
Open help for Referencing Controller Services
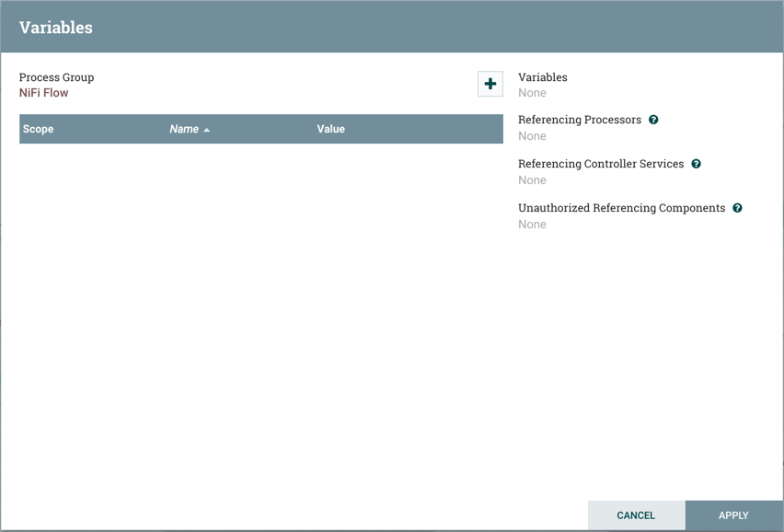click(697, 164)
